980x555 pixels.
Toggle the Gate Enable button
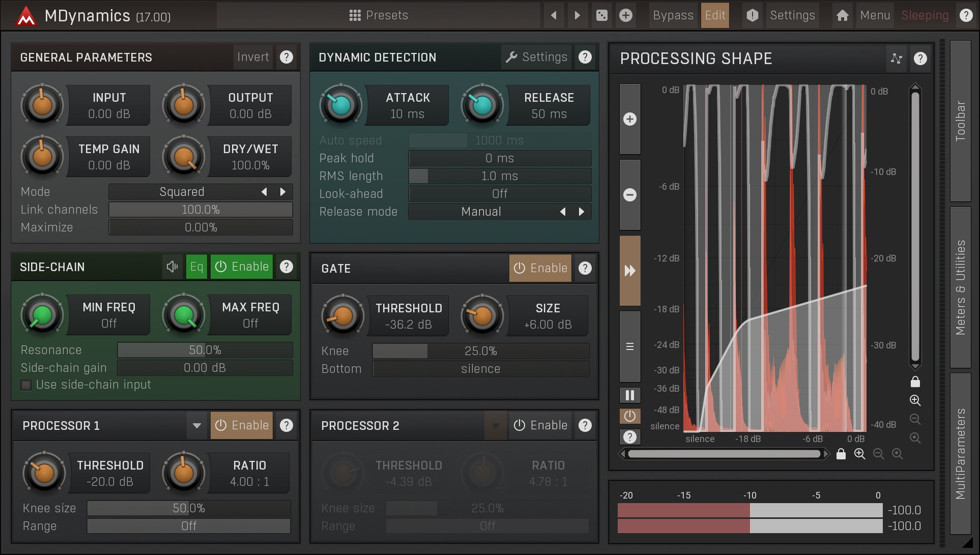(x=540, y=268)
